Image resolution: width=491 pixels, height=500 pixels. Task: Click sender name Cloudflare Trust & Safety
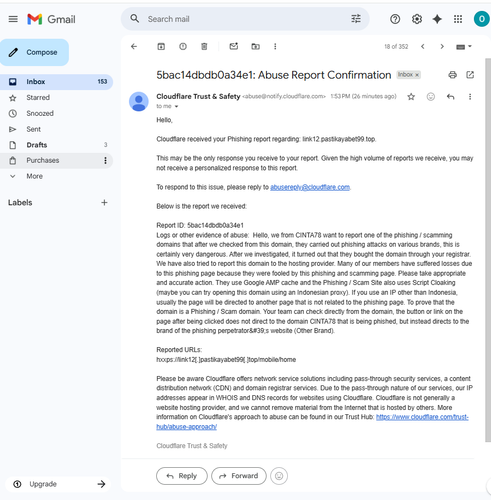pyautogui.click(x=198, y=96)
